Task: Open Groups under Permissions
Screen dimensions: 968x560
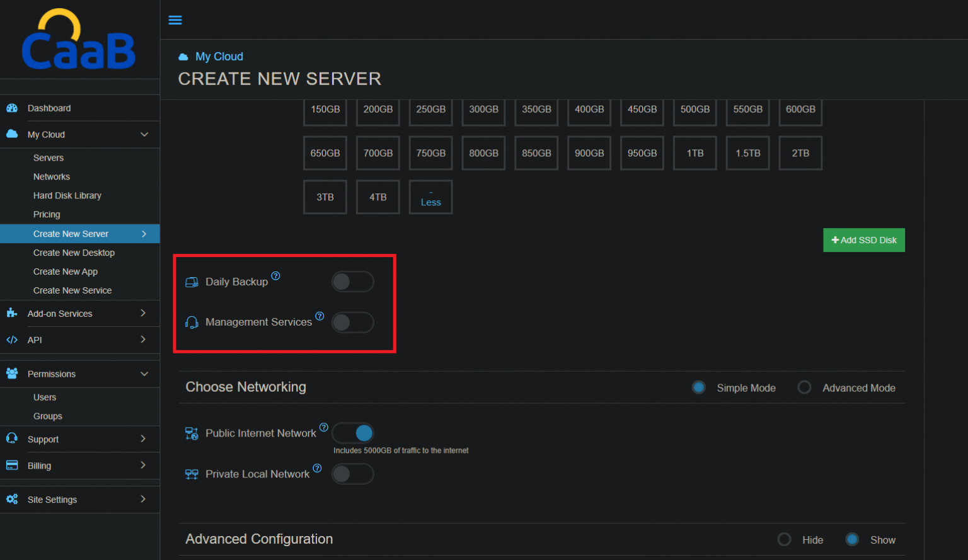Action: (48, 416)
